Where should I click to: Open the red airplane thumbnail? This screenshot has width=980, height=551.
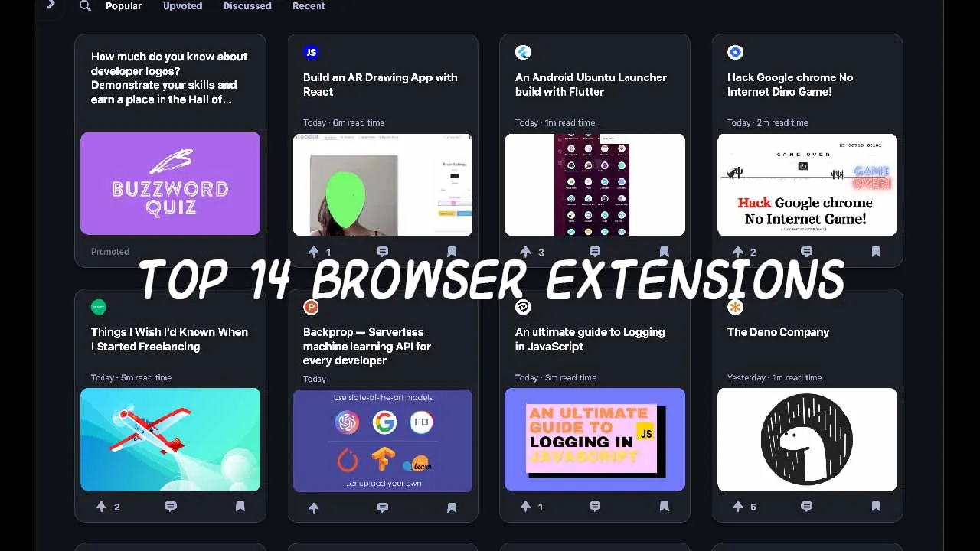(170, 439)
